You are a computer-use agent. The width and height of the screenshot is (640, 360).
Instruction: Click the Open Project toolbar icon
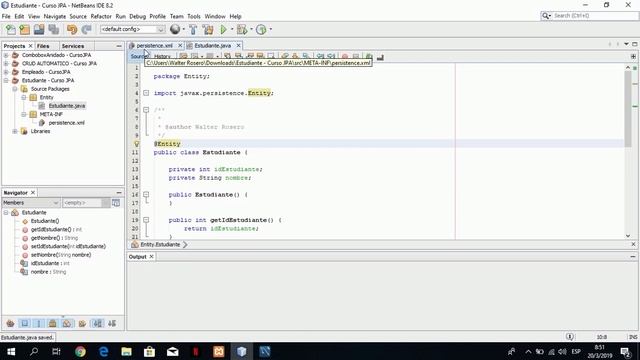click(x=39, y=29)
